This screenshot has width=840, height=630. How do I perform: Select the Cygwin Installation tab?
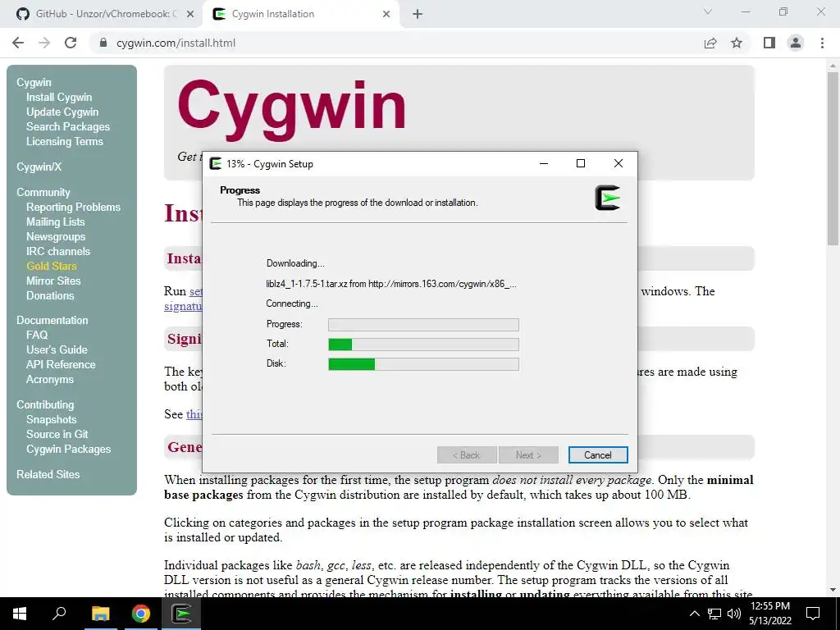(x=300, y=14)
